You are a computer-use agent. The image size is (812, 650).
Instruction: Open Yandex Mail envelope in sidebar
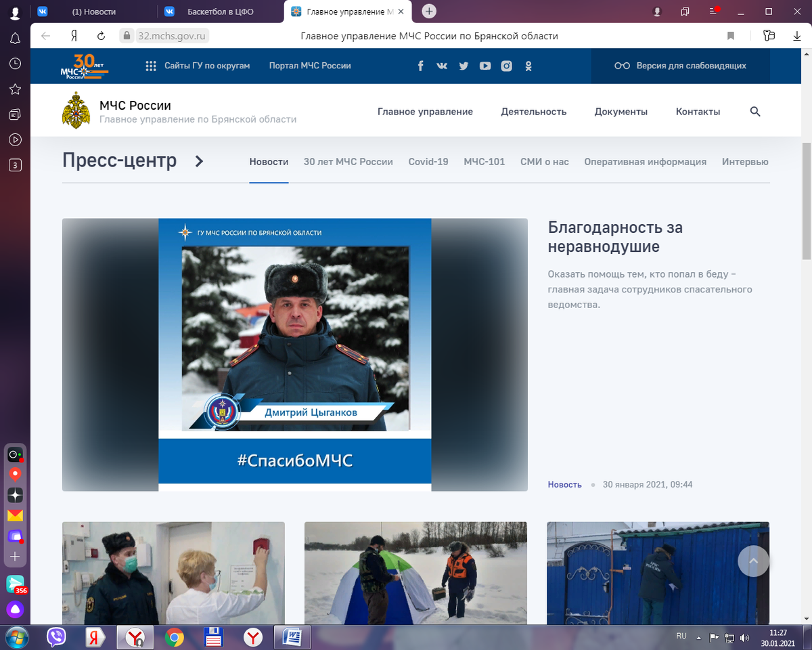coord(15,515)
